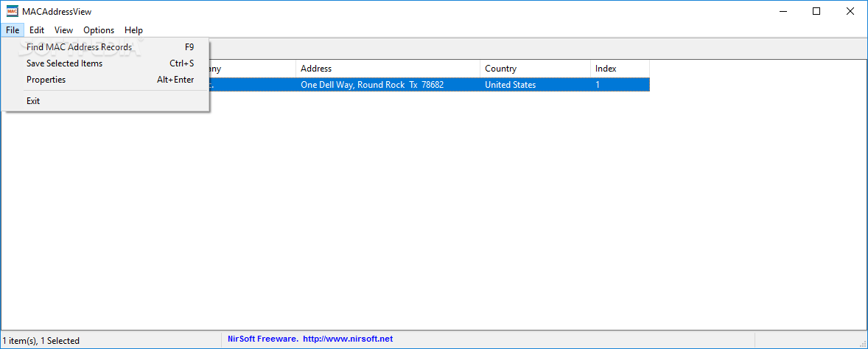The image size is (868, 349).
Task: Open the File menu
Action: tap(13, 30)
